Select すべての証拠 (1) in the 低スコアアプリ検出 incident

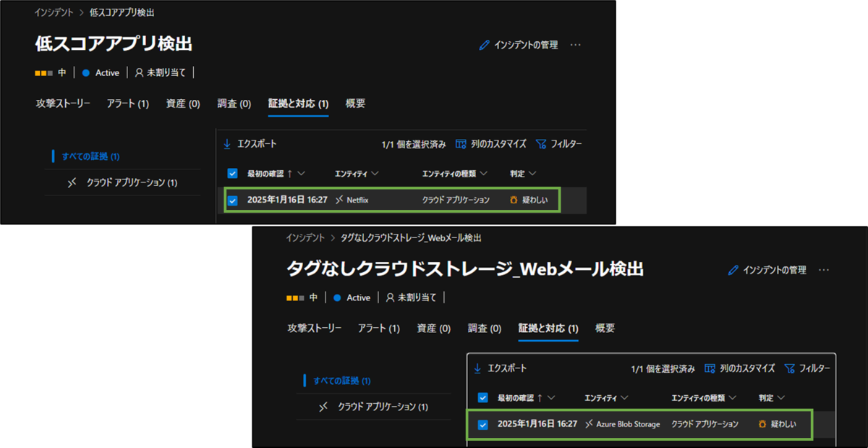click(x=90, y=156)
